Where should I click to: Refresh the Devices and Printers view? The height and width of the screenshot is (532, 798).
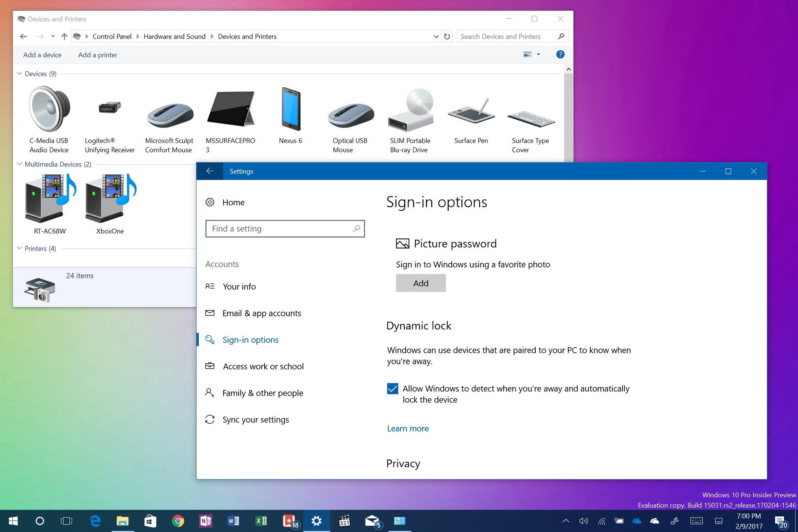point(447,36)
